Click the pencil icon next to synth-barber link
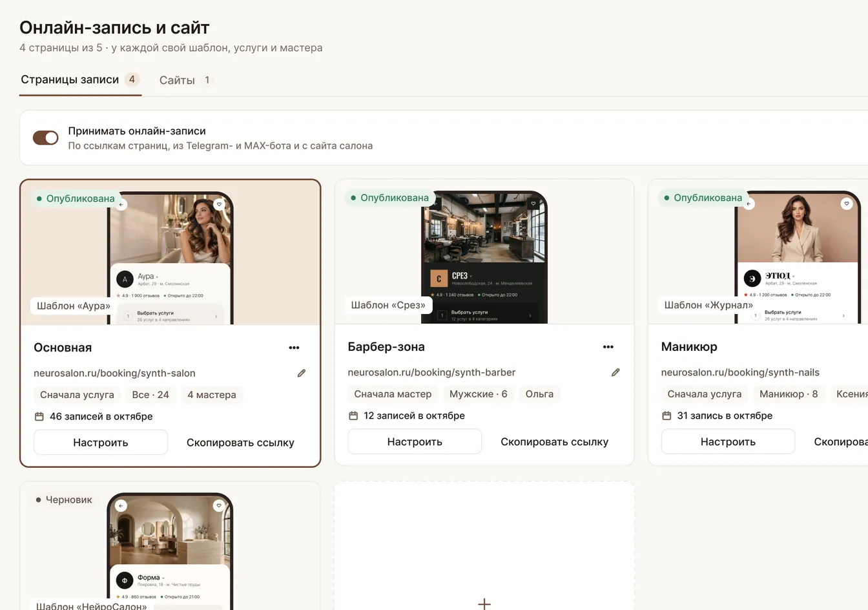Image resolution: width=868 pixels, height=610 pixels. (x=615, y=372)
